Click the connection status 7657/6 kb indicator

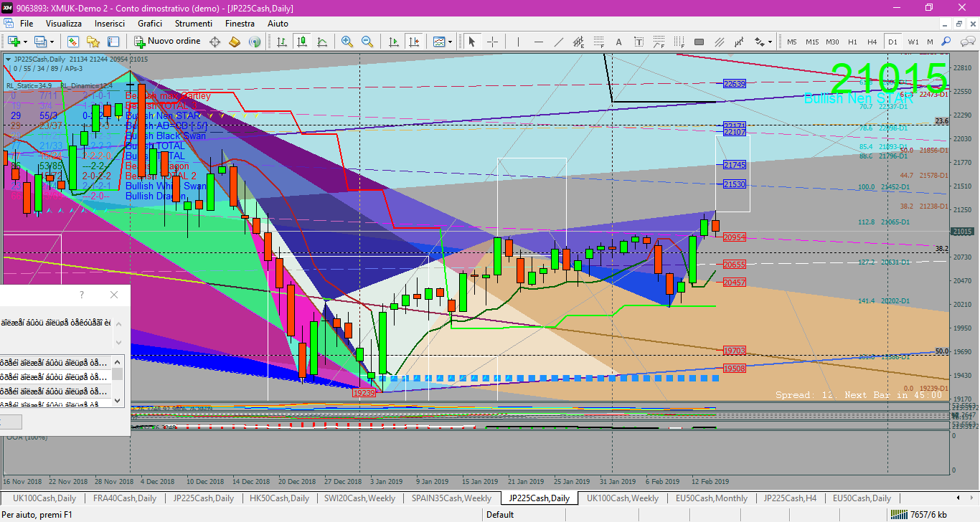point(918,514)
